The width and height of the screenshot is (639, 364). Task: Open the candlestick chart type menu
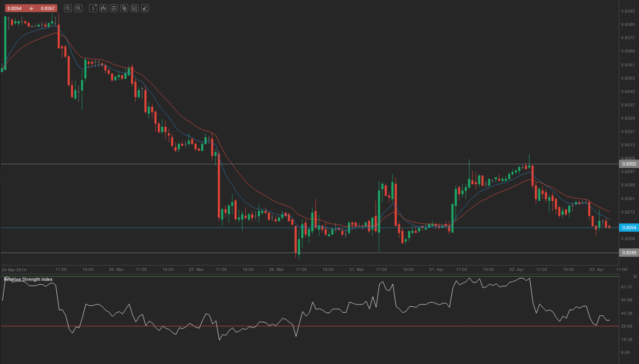click(103, 8)
